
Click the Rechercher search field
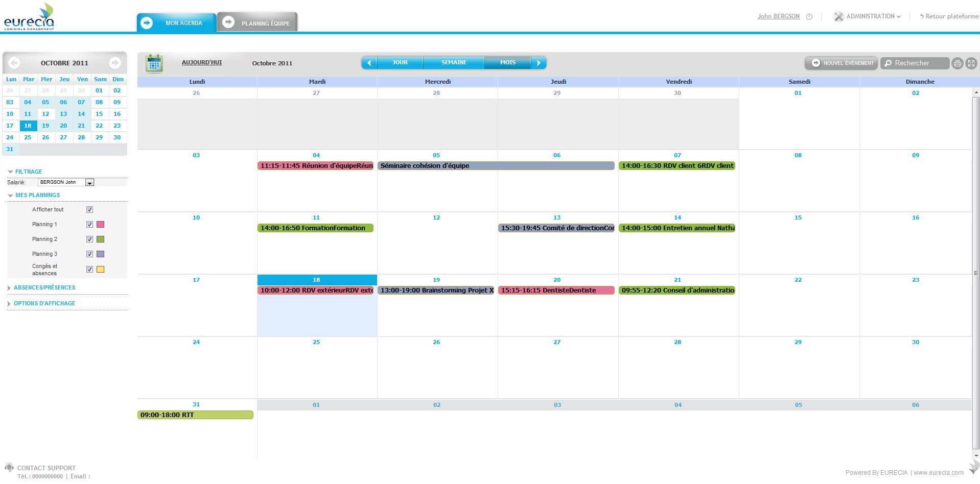tap(915, 63)
